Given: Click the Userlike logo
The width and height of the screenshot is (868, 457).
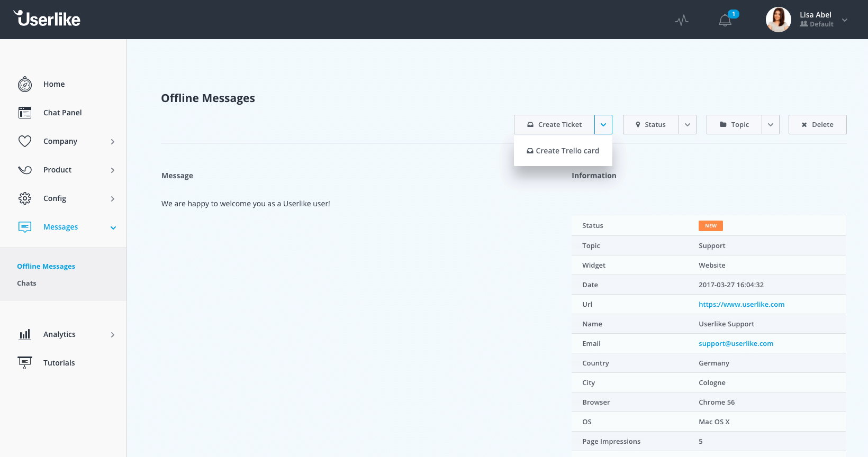Looking at the screenshot, I should [x=47, y=19].
